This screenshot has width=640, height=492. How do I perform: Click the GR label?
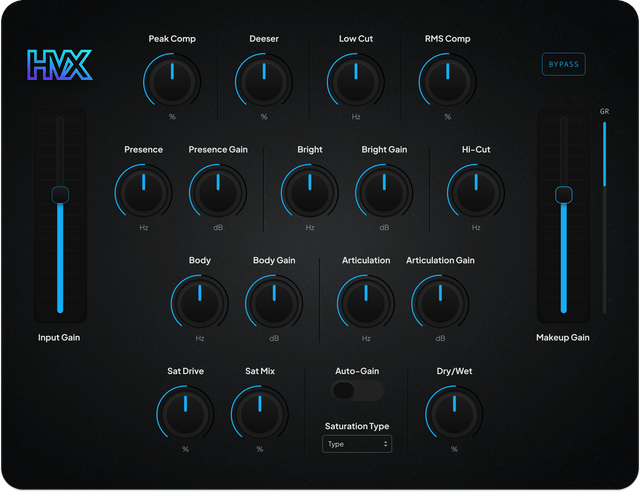click(x=604, y=111)
